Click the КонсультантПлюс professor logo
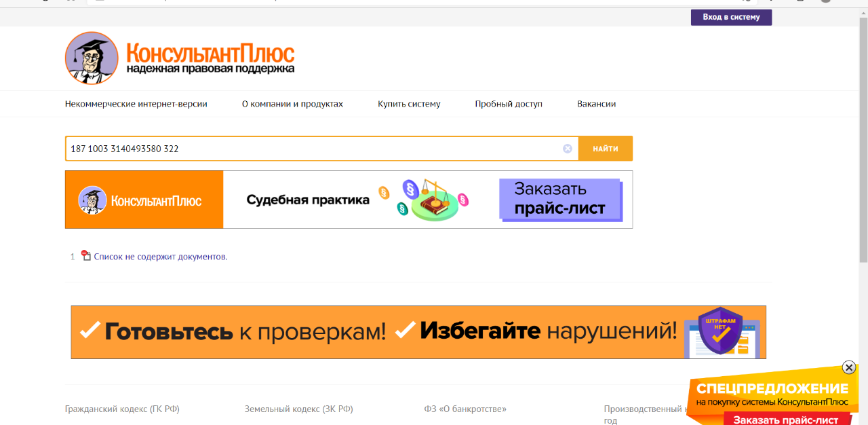The width and height of the screenshot is (868, 425). (92, 58)
